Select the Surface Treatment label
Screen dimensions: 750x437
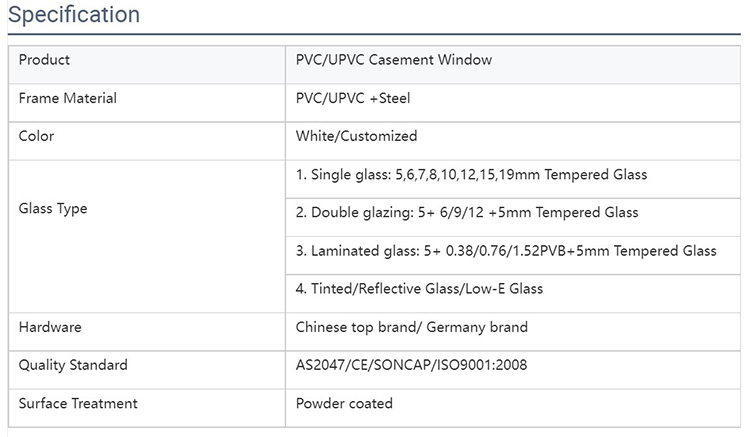pos(78,404)
